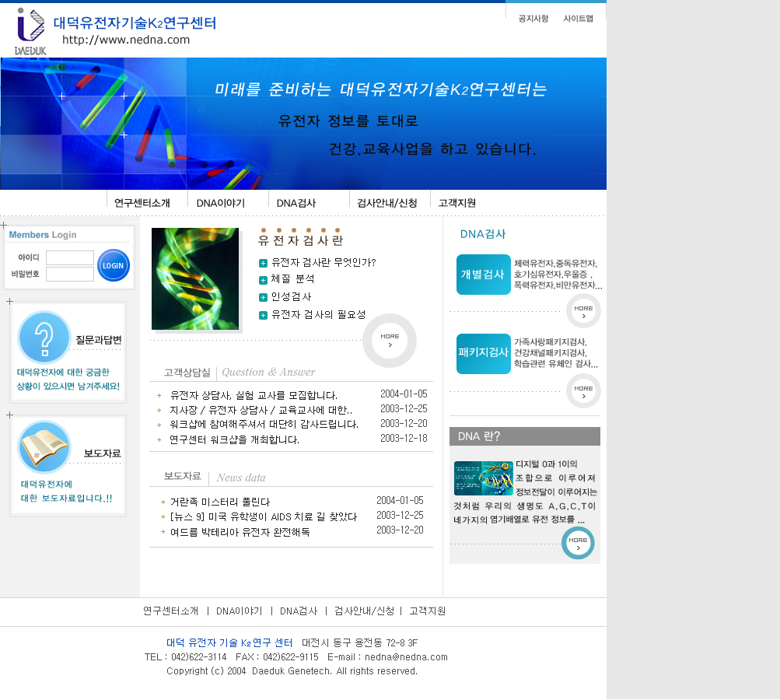Image resolution: width=780 pixels, height=700 pixels.
Task: Click the 개별검사 teal icon
Action: pos(483,275)
